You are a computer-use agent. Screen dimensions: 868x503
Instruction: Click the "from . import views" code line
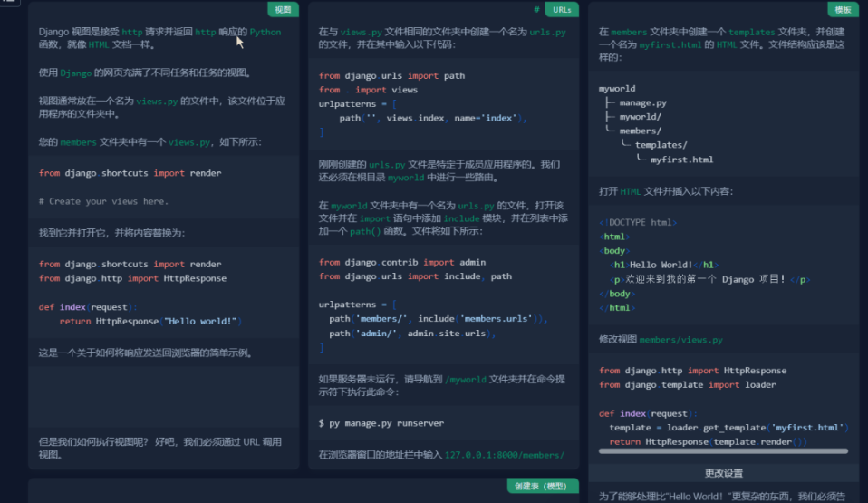point(368,90)
